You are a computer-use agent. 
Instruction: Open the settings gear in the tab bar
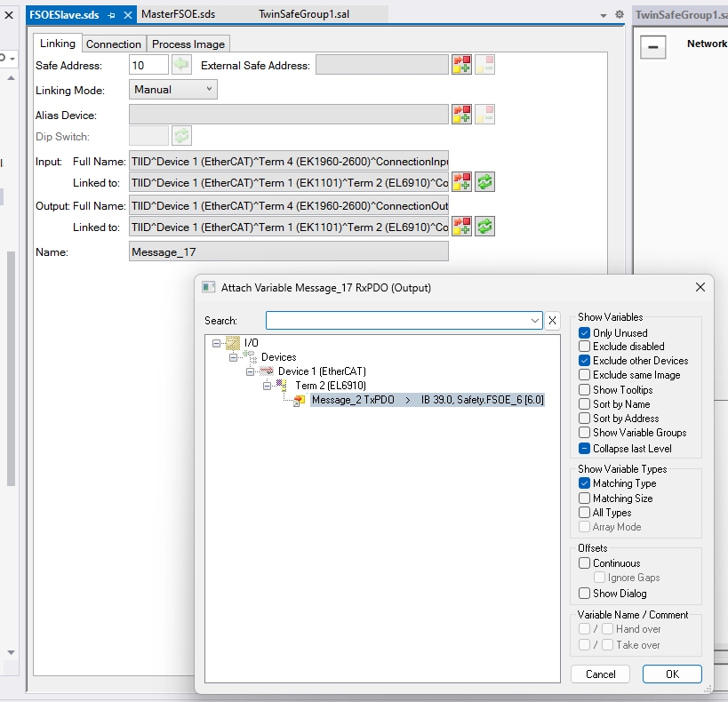[x=620, y=15]
